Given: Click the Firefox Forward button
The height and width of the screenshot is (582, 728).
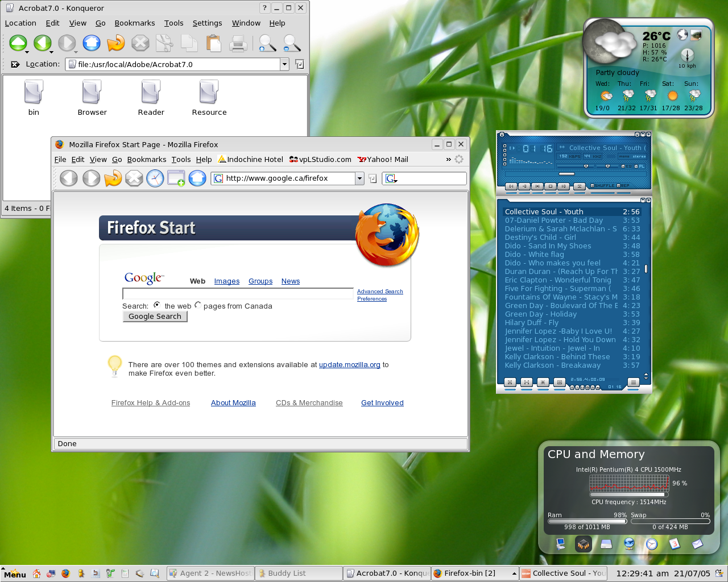Looking at the screenshot, I should click(91, 178).
